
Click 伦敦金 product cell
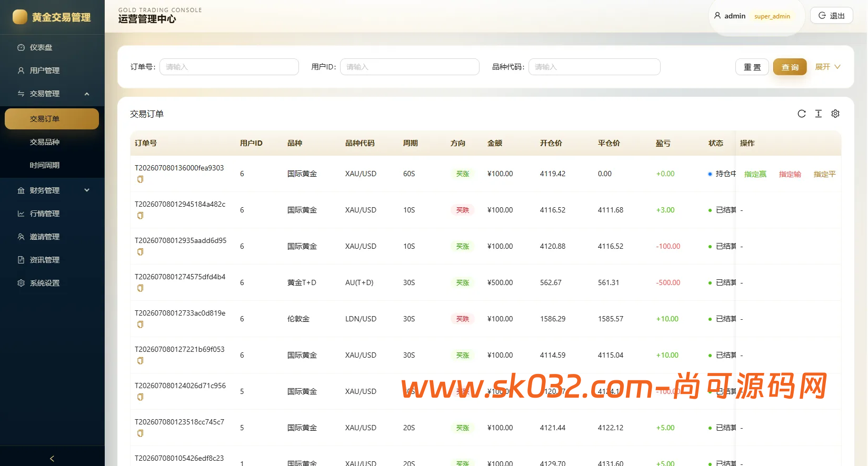(x=298, y=319)
